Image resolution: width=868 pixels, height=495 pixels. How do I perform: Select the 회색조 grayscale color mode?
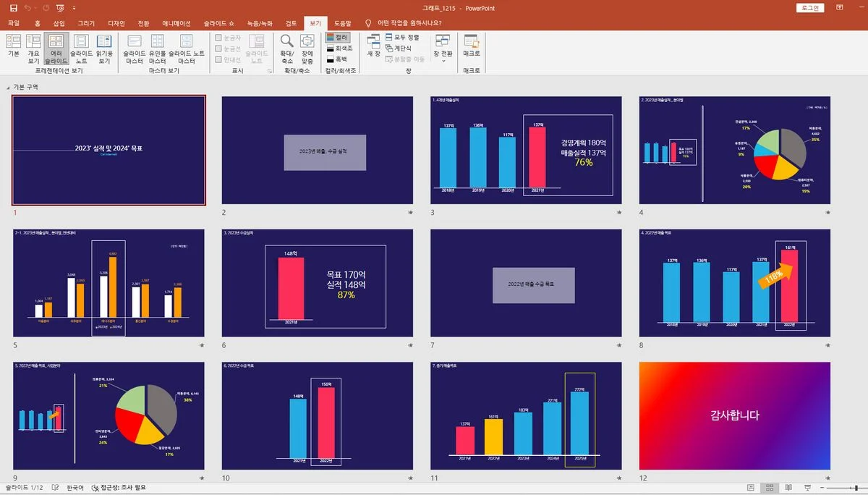339,48
